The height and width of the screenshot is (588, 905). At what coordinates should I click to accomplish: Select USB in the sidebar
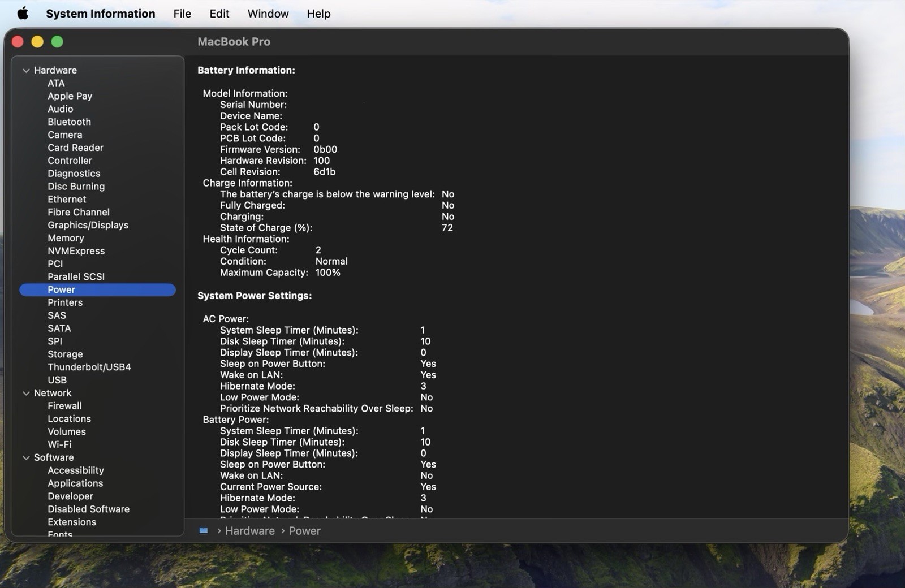pos(57,380)
